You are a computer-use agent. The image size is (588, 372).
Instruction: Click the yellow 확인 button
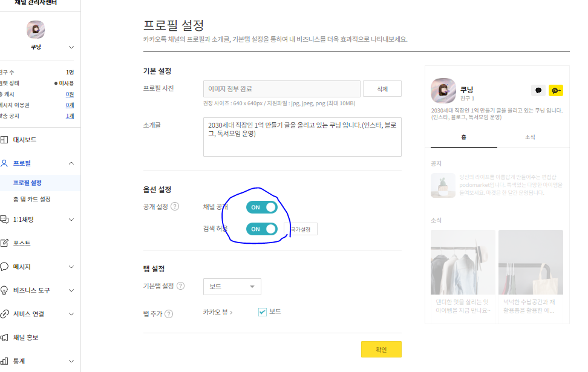click(381, 349)
